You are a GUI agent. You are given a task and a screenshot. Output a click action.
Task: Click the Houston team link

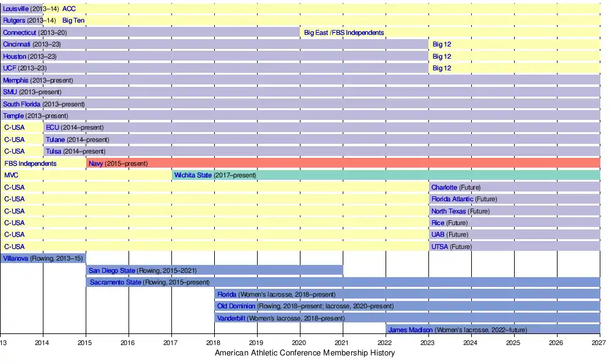tap(15, 56)
